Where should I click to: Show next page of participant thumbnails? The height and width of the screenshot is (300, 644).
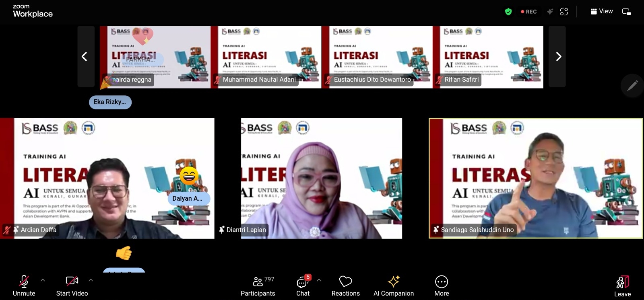coord(557,57)
